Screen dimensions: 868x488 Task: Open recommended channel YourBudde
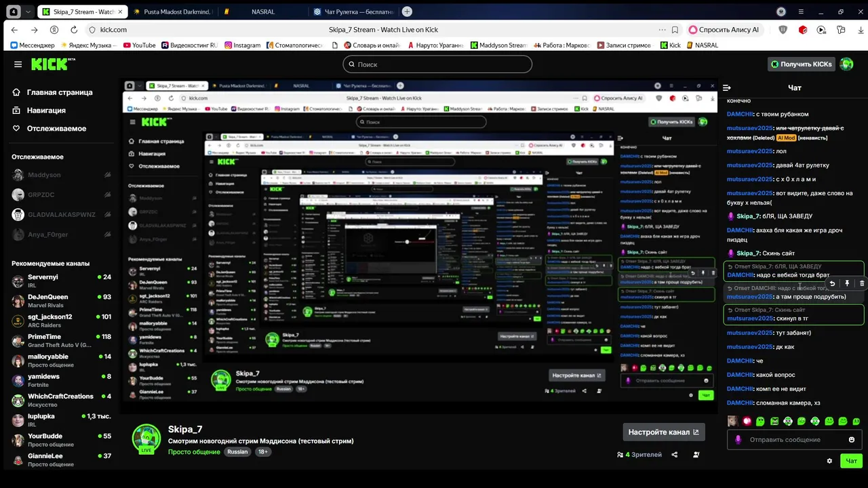[x=61, y=440]
